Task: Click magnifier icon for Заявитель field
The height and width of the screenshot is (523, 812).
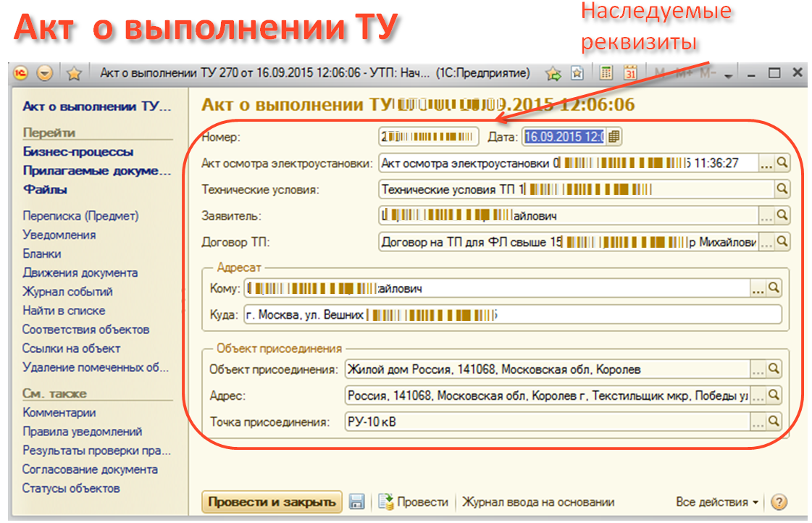Action: point(782,216)
